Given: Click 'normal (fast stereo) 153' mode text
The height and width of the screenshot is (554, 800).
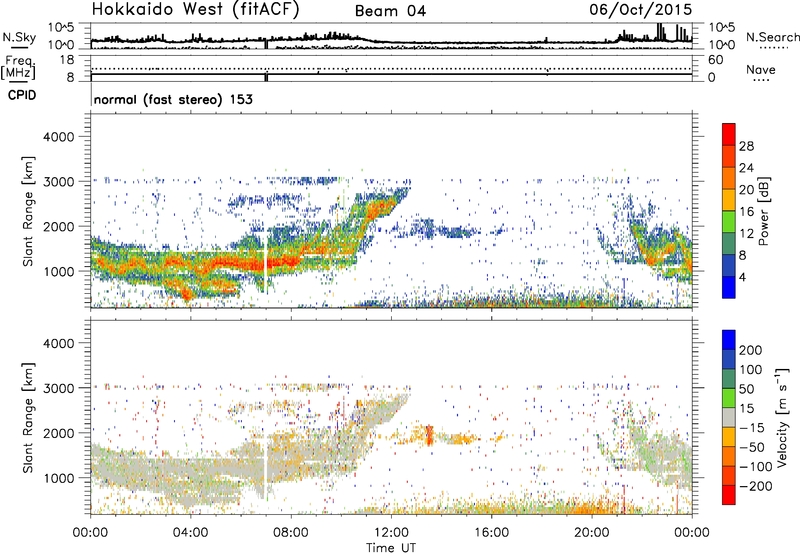Looking at the screenshot, I should tap(173, 99).
